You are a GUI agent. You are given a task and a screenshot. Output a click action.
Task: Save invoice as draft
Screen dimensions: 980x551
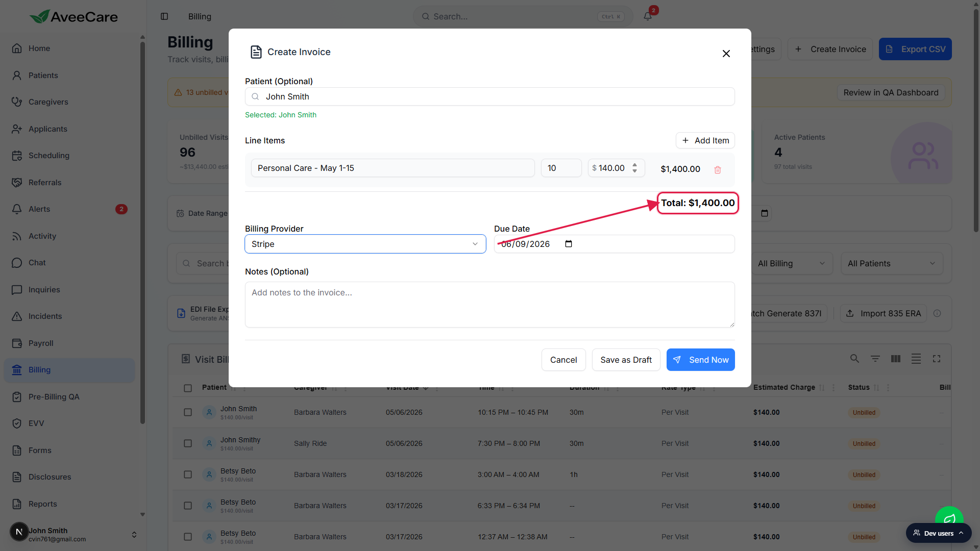point(626,360)
